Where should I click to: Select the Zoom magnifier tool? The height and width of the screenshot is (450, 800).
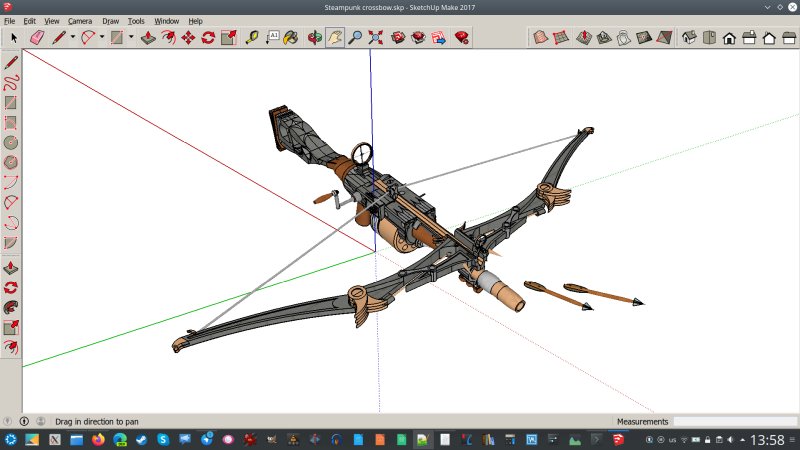(355, 38)
